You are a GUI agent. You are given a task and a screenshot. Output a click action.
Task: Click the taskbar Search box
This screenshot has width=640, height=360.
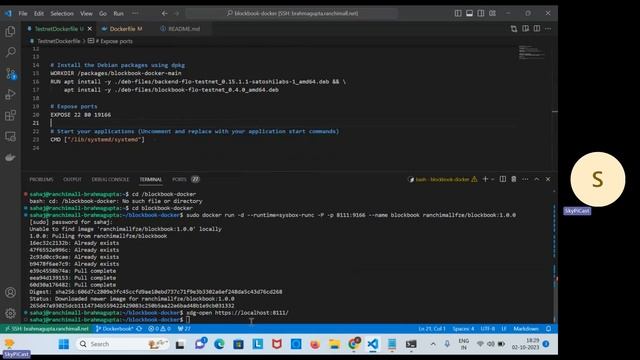tap(122, 344)
